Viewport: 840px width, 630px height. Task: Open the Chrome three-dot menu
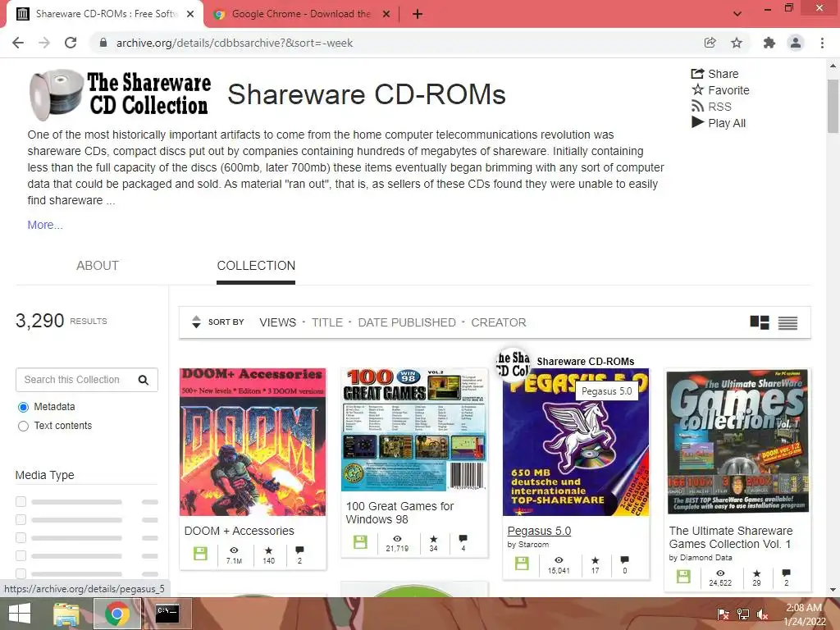(x=822, y=43)
